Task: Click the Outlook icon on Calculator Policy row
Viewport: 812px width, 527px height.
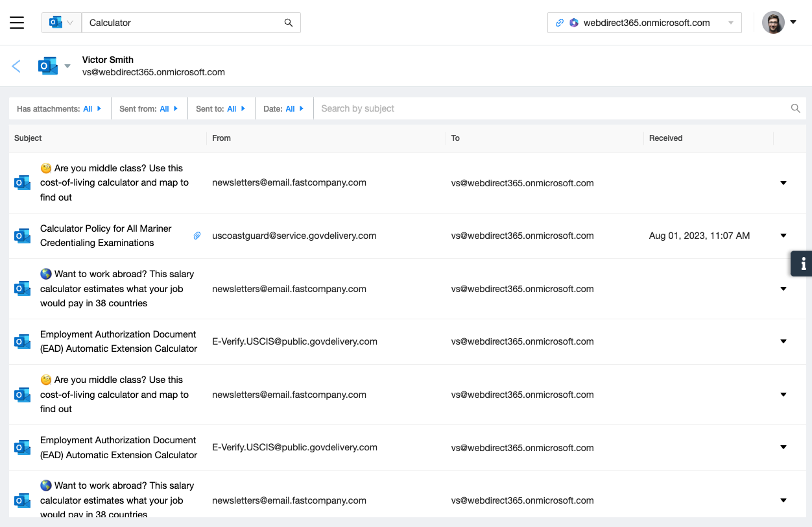Action: point(23,236)
